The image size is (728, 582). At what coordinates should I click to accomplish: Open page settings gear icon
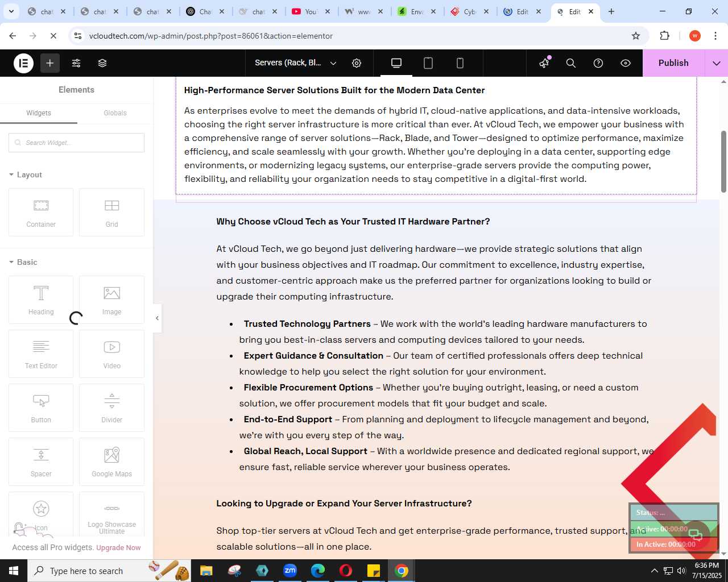(x=357, y=63)
